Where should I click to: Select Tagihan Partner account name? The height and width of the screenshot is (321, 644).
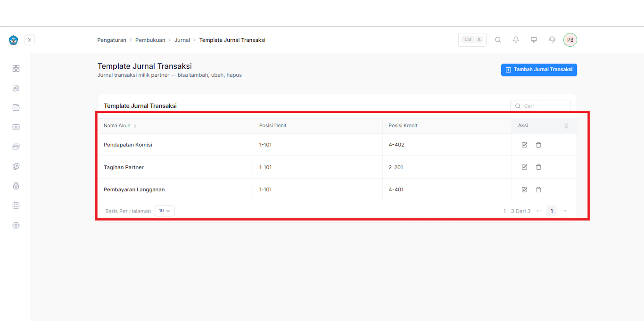pos(123,167)
